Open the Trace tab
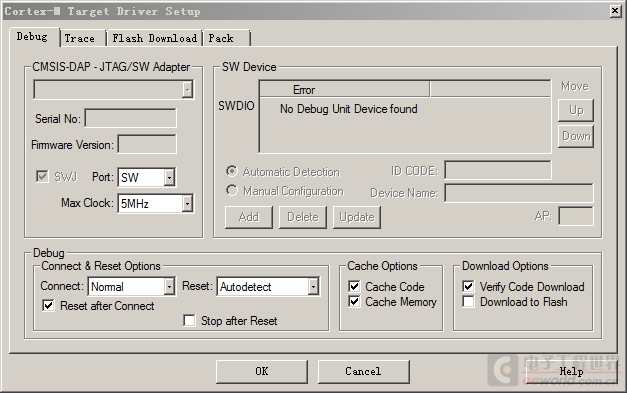The width and height of the screenshot is (627, 393). (x=83, y=38)
